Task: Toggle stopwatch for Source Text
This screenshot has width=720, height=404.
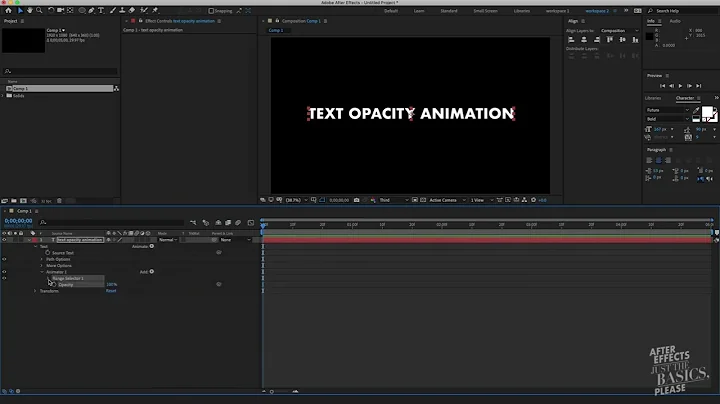Action: pyautogui.click(x=48, y=252)
